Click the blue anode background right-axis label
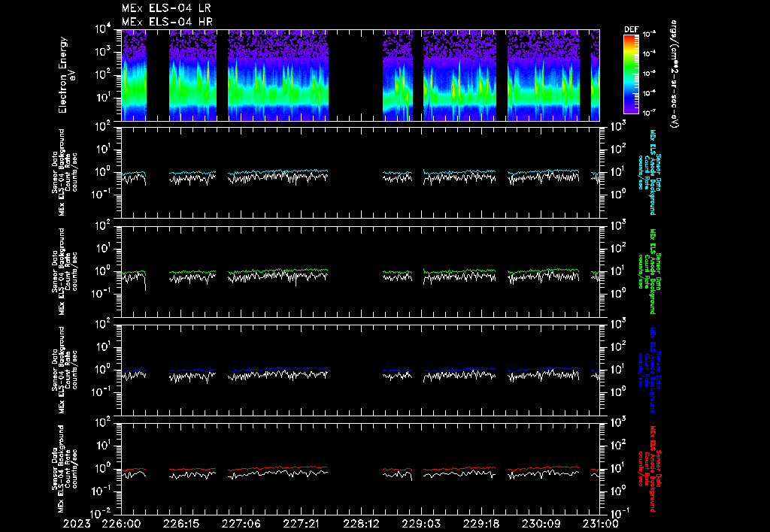The height and width of the screenshot is (532, 770). pos(650,370)
